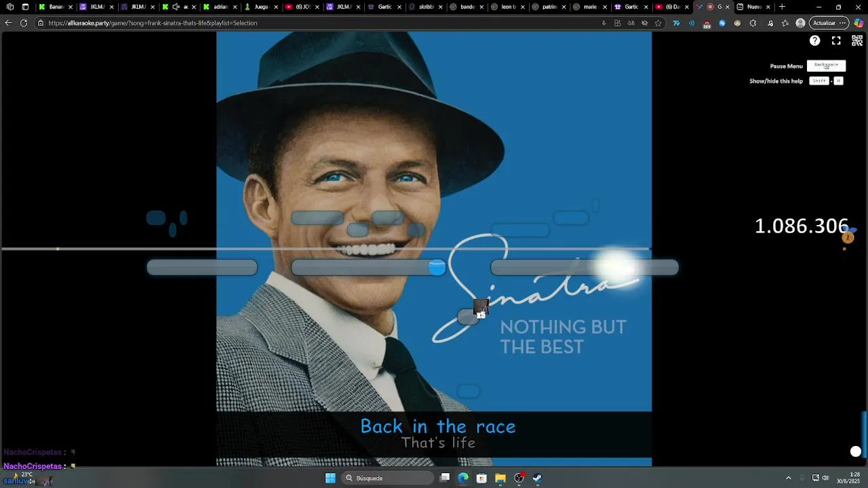
Task: Open the split screen icon in address bar
Action: pyautogui.click(x=617, y=22)
